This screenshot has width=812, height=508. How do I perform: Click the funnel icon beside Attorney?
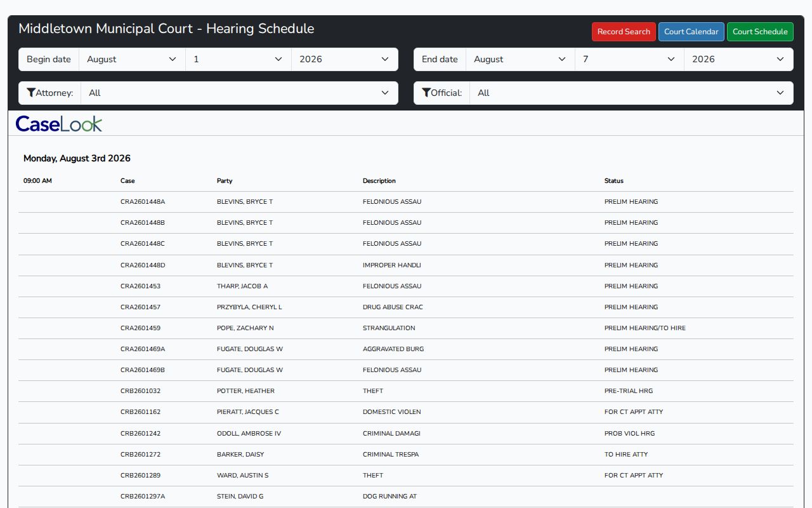pyautogui.click(x=30, y=93)
